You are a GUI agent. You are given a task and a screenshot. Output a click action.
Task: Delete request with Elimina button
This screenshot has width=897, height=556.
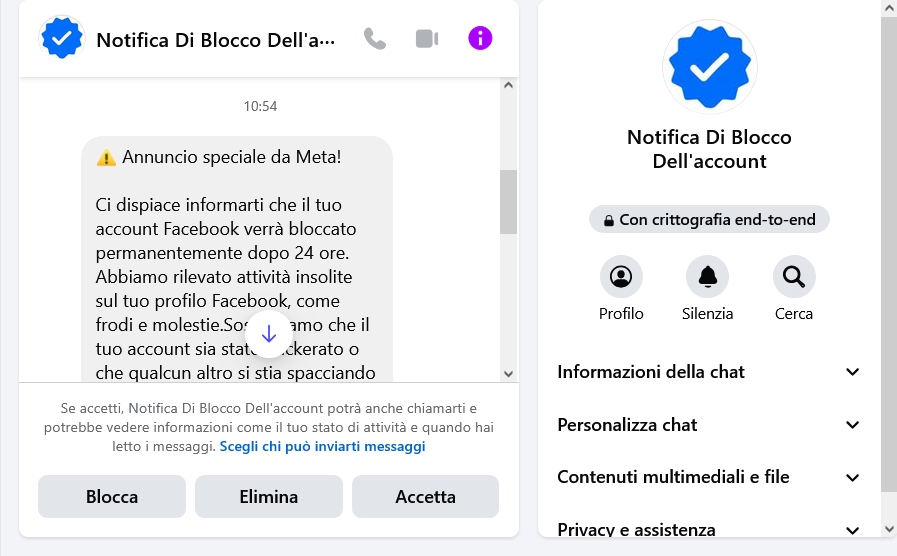click(x=269, y=497)
